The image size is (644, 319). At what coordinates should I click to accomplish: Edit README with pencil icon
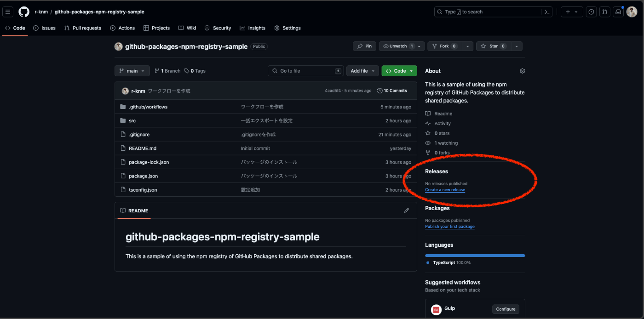click(407, 211)
